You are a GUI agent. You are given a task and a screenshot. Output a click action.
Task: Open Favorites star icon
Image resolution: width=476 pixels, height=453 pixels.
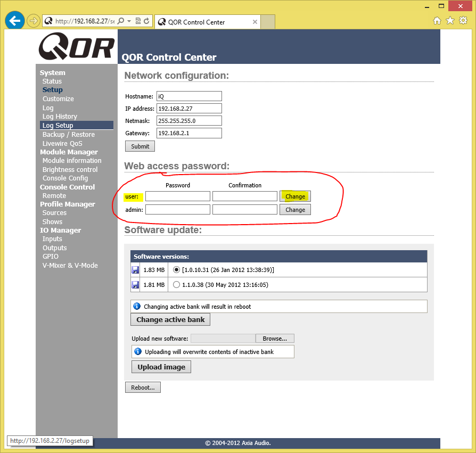pos(450,21)
